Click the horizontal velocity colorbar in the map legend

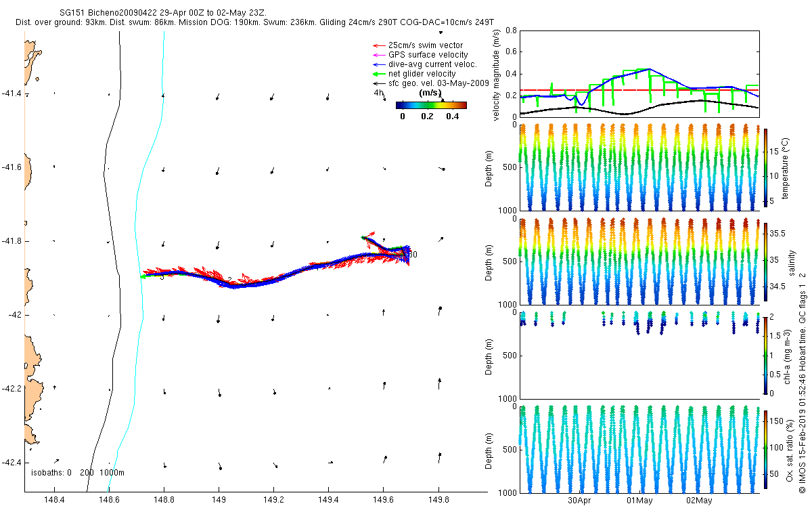[431, 105]
